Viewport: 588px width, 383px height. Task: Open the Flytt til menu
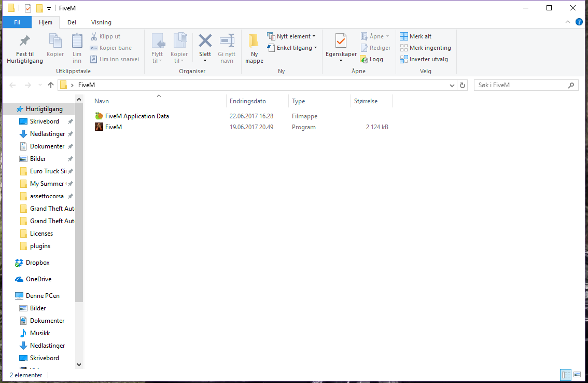coord(157,49)
